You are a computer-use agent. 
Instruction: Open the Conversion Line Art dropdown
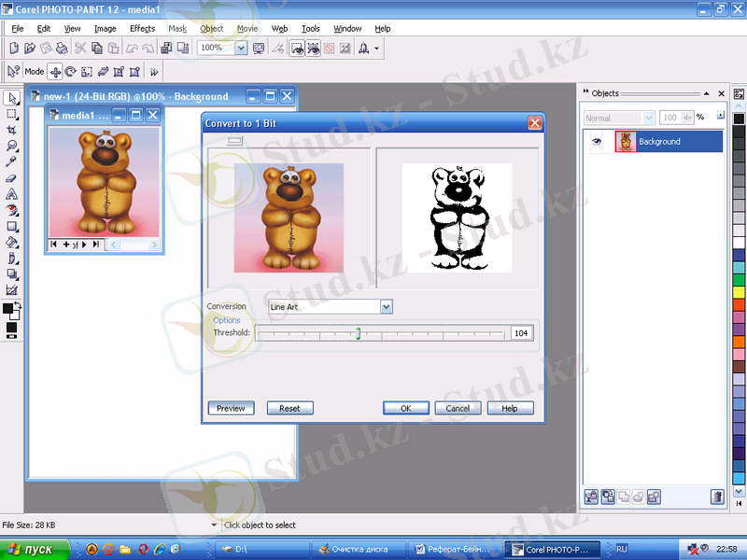point(387,306)
